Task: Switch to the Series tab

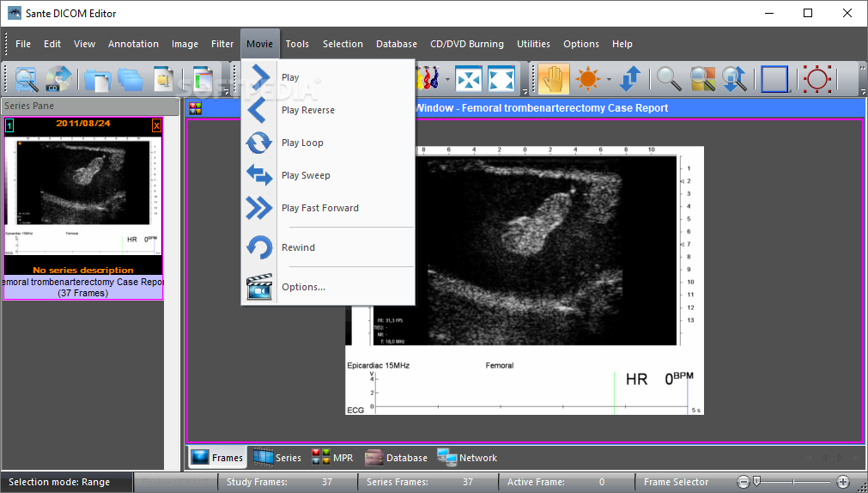Action: (x=277, y=458)
